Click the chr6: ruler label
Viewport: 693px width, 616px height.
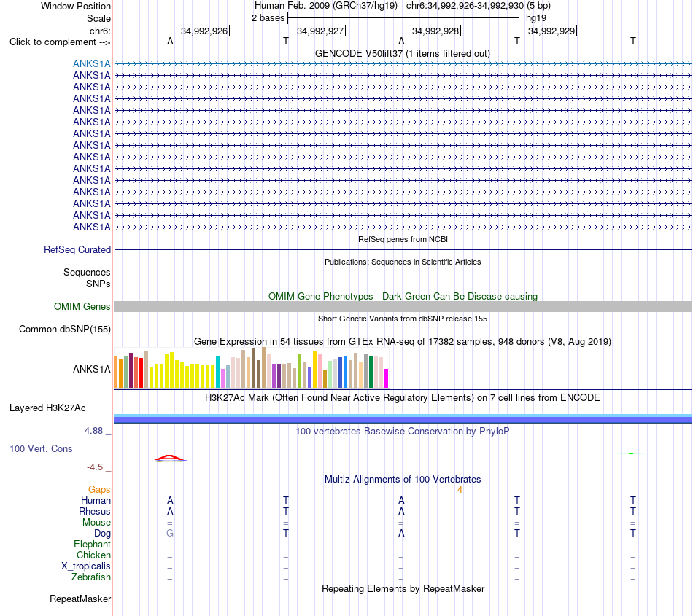[100, 31]
